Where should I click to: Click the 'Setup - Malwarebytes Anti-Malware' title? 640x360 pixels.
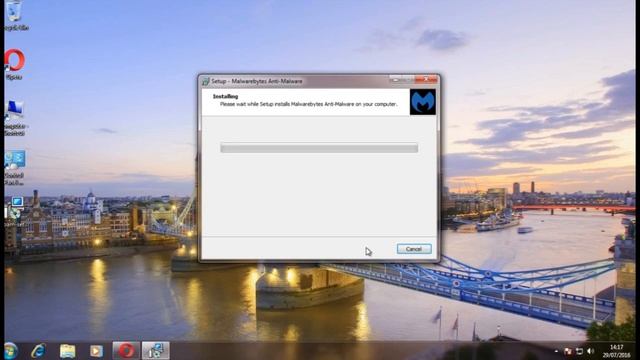point(257,81)
